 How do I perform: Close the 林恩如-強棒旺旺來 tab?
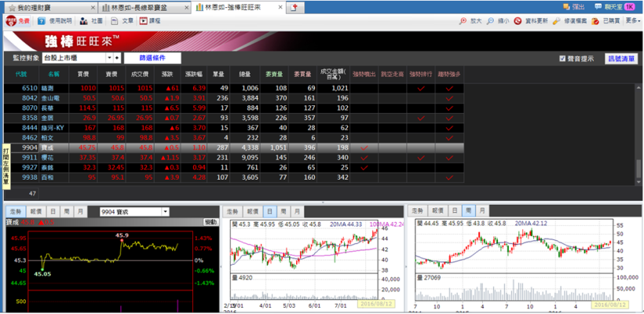pos(280,8)
